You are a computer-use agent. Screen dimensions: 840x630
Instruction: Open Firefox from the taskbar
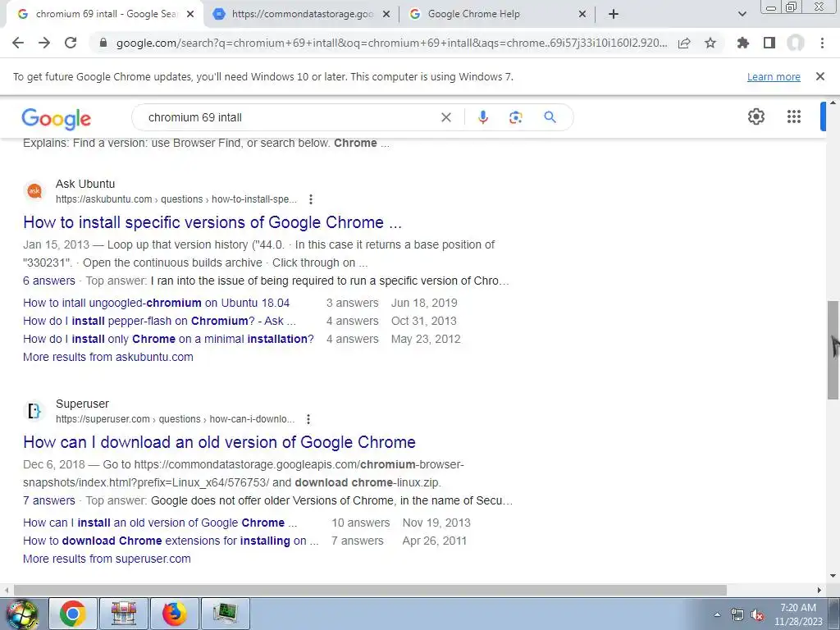coord(175,614)
